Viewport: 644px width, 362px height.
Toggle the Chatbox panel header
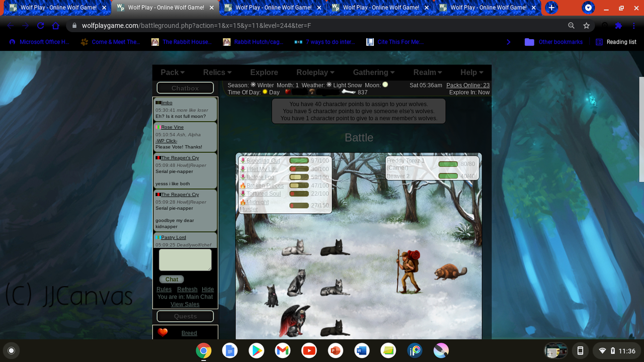tap(185, 88)
